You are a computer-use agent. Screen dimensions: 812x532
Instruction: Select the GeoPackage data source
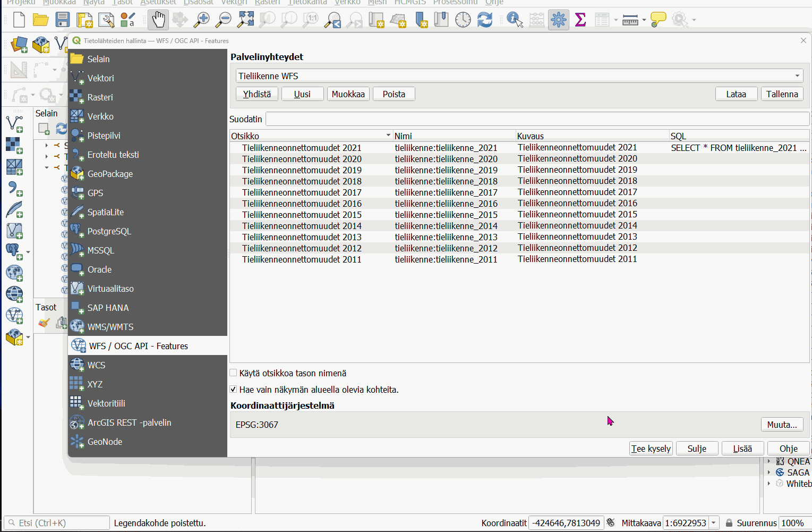110,174
